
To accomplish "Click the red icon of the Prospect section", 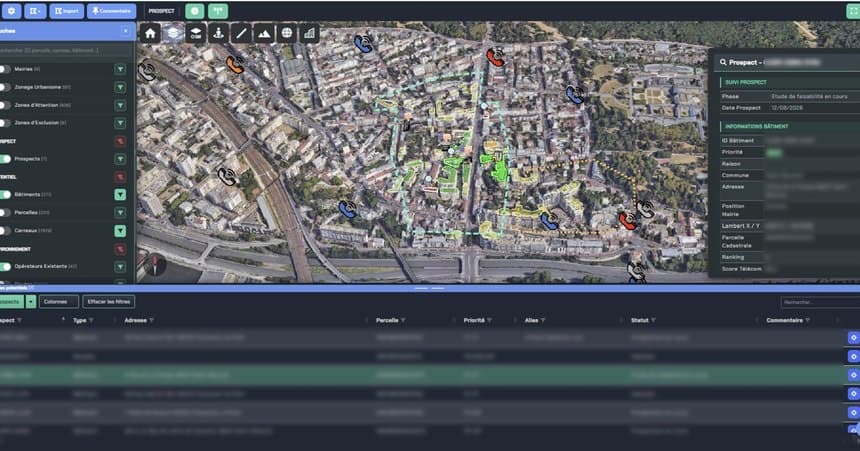I will point(120,141).
